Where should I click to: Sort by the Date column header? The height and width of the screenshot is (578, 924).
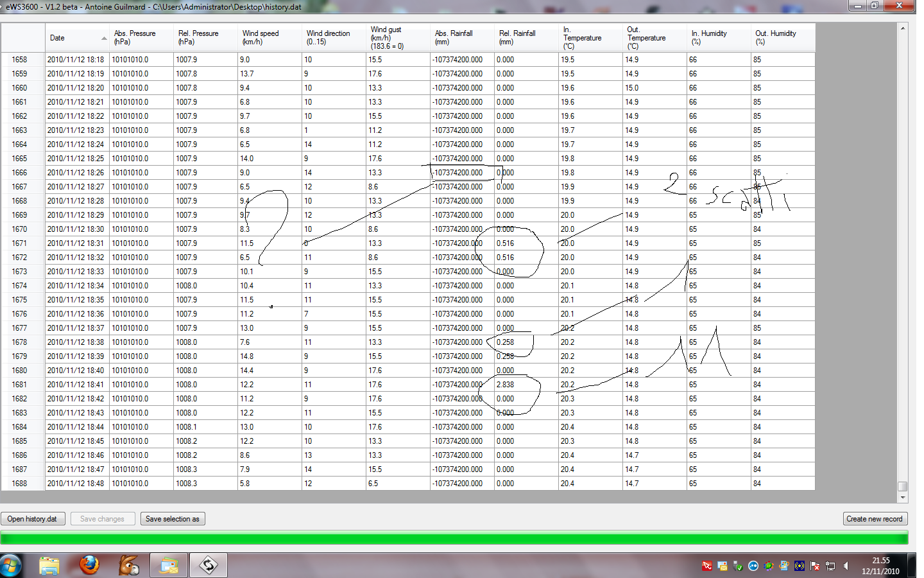[76, 38]
